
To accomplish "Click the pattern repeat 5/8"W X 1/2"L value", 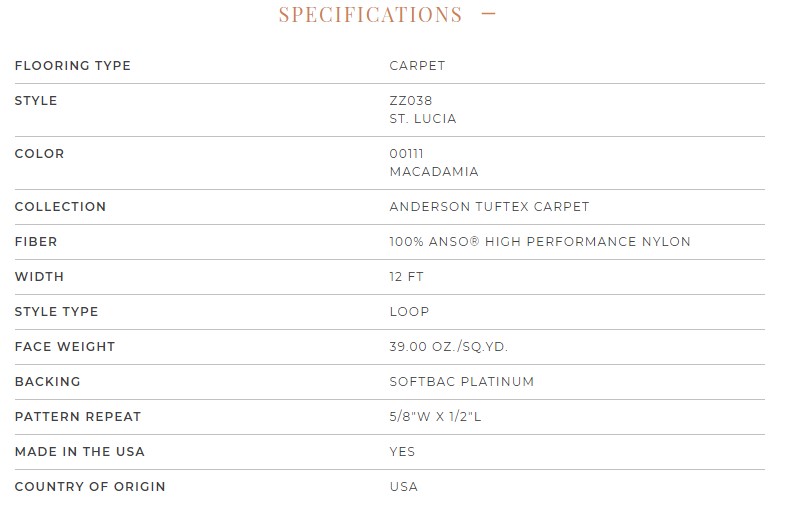I will coord(435,416).
